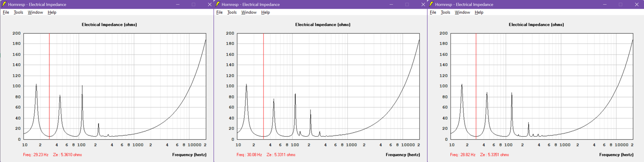
Task: Click the 'Freq : 28.82 Hz' readout
Action: [463, 155]
